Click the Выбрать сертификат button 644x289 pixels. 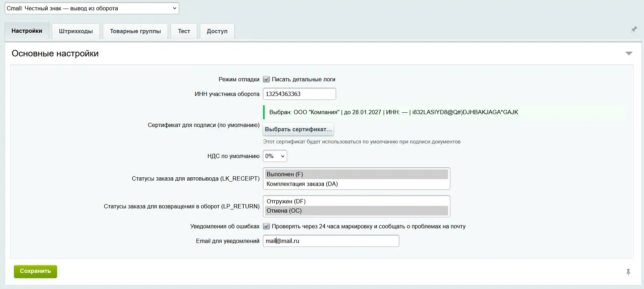click(298, 129)
